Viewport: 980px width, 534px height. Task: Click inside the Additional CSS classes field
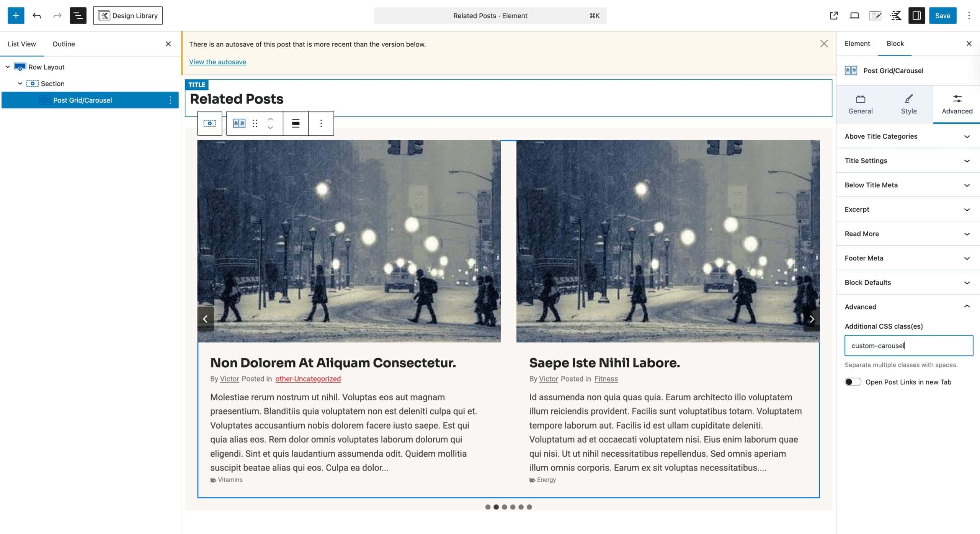(908, 345)
